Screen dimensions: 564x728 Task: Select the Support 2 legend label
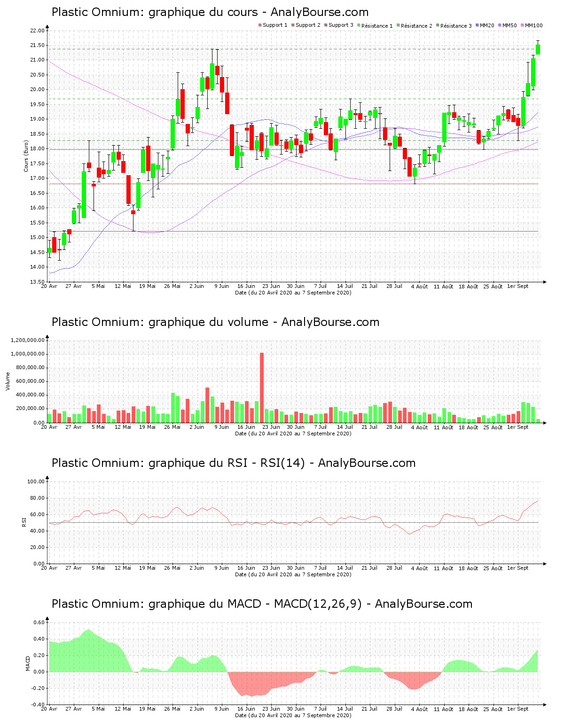(x=308, y=25)
